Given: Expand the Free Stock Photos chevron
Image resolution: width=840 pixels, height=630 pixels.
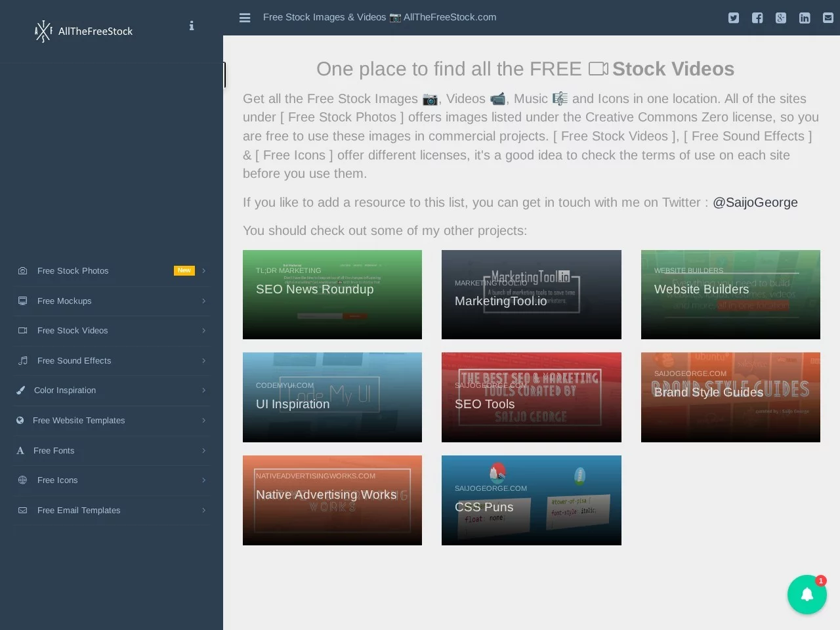Looking at the screenshot, I should 204,270.
